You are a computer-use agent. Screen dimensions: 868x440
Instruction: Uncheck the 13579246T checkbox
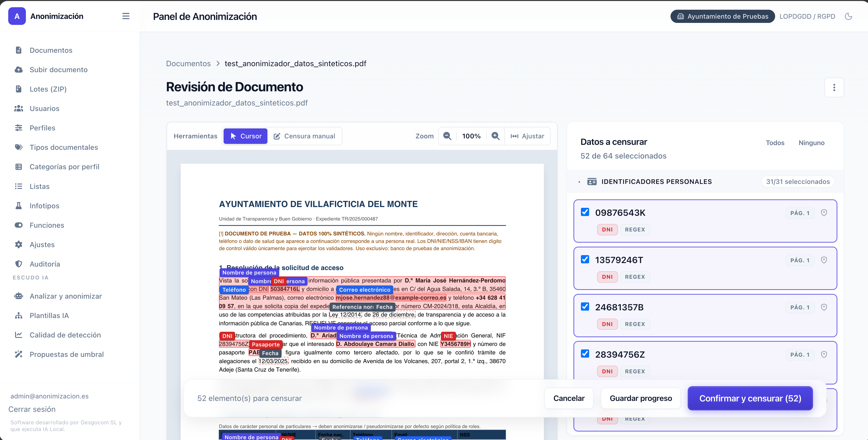point(585,259)
